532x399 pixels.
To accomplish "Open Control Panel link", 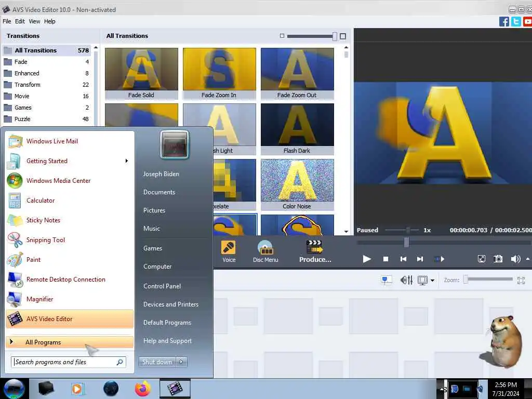I will [x=162, y=286].
